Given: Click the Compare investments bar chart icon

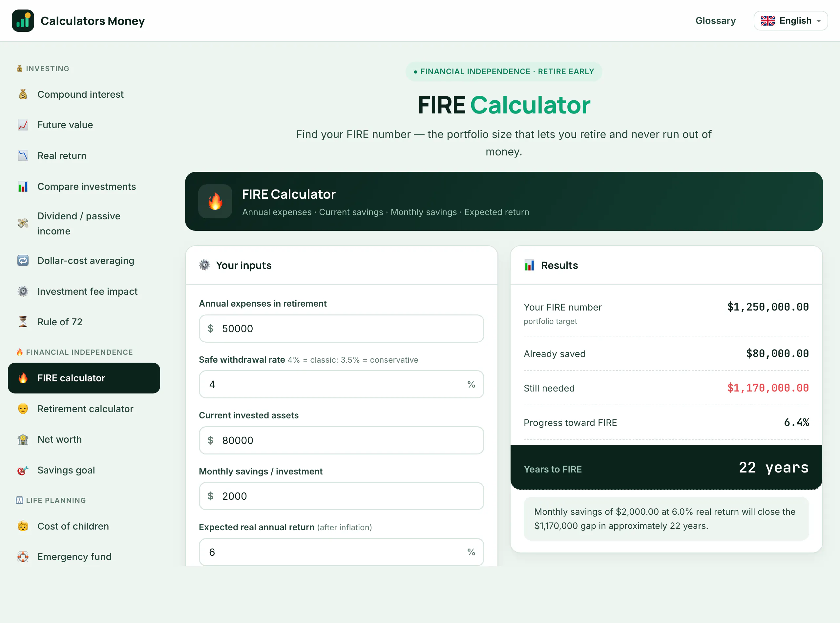Looking at the screenshot, I should tap(23, 187).
